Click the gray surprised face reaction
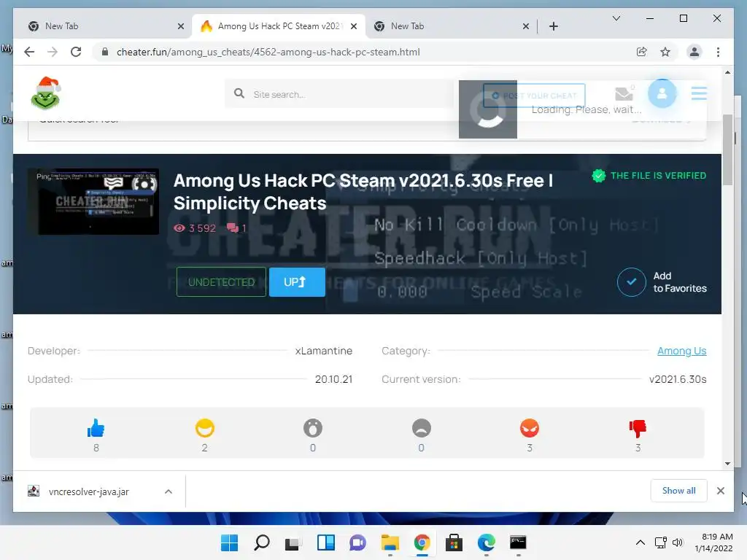 pos(312,428)
